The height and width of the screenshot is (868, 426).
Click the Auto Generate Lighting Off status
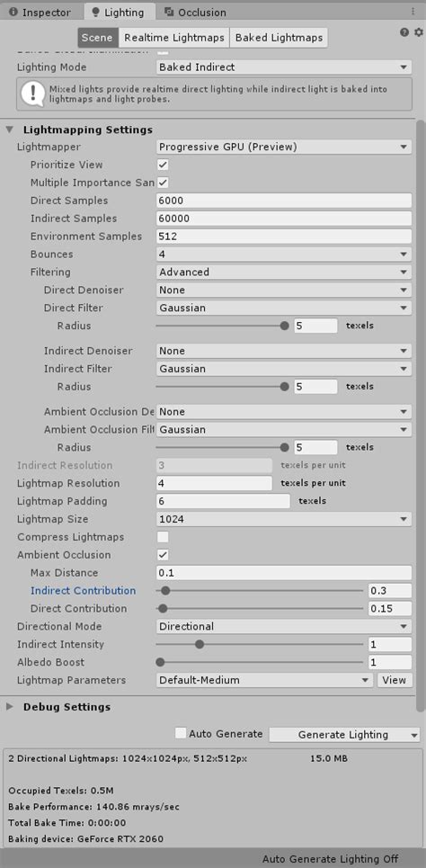330,859
